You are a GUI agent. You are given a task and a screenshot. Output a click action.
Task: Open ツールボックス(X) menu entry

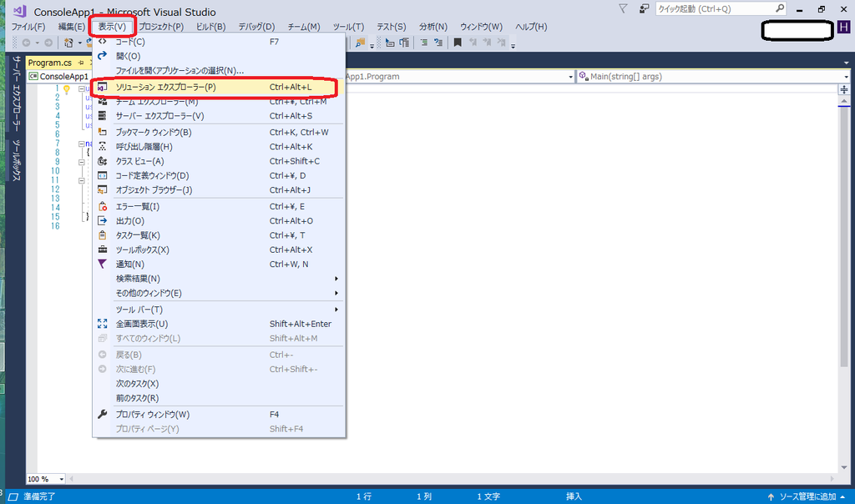219,249
